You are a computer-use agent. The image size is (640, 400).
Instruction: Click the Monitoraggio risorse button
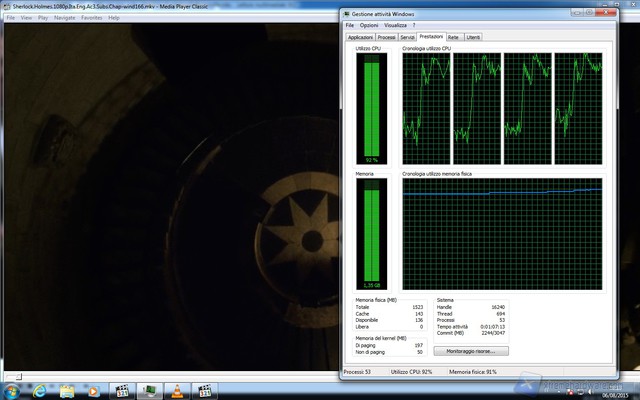[x=471, y=351]
